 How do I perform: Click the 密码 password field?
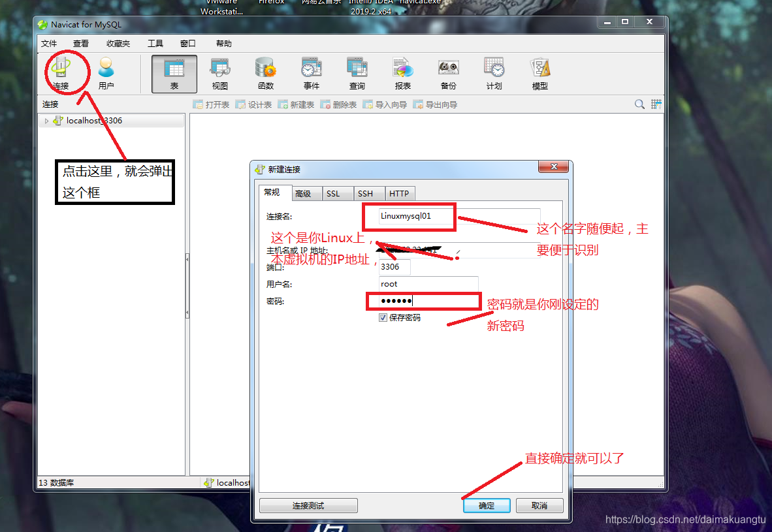coord(428,301)
